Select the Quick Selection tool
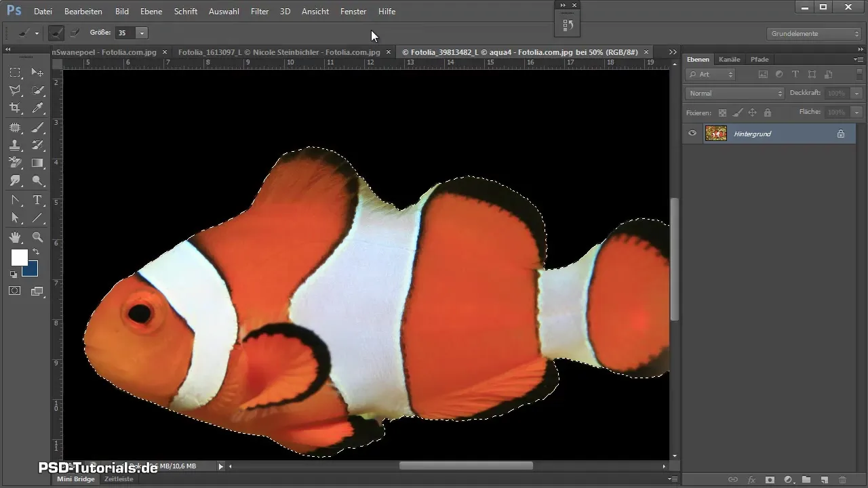This screenshot has width=868, height=488. 37,90
